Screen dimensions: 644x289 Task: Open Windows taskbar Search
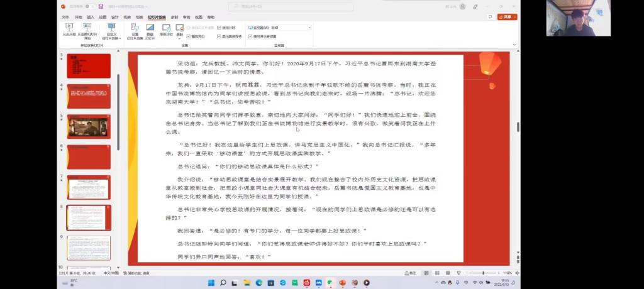click(x=223, y=283)
